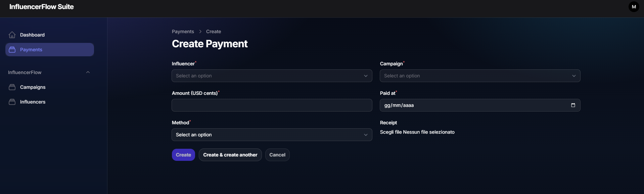Open the Method select dropdown
The width and height of the screenshot is (644, 194).
click(272, 135)
